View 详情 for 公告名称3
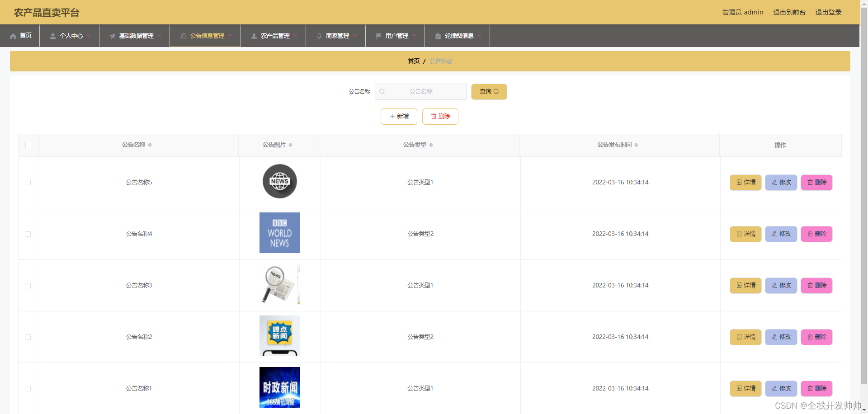 (746, 286)
